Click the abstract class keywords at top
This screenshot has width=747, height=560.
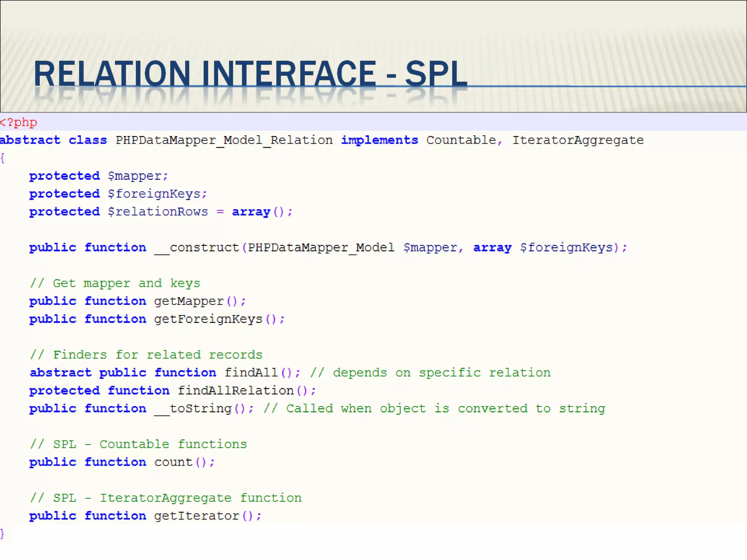pyautogui.click(x=53, y=140)
